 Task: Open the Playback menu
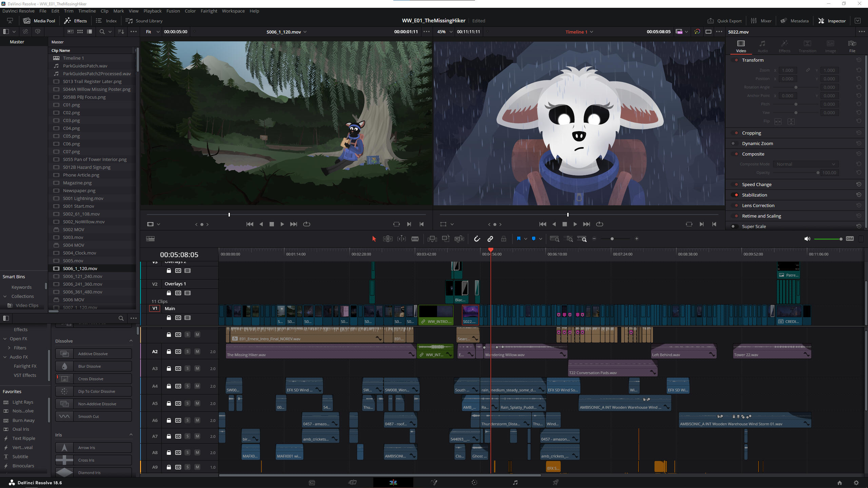coord(153,11)
